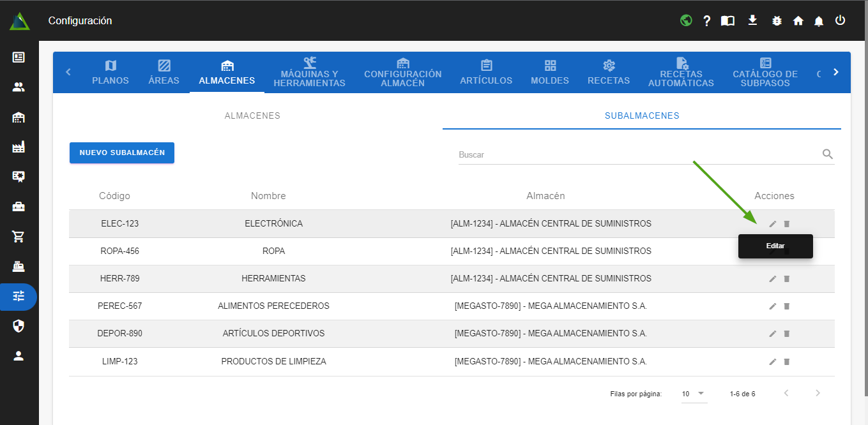
Task: Open shopping cart section in sidebar
Action: click(19, 237)
